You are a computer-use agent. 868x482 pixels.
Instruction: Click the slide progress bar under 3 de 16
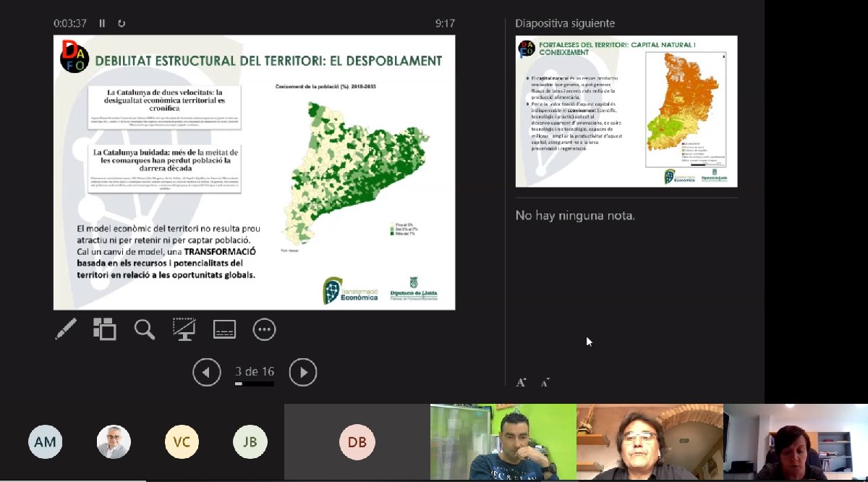(254, 384)
